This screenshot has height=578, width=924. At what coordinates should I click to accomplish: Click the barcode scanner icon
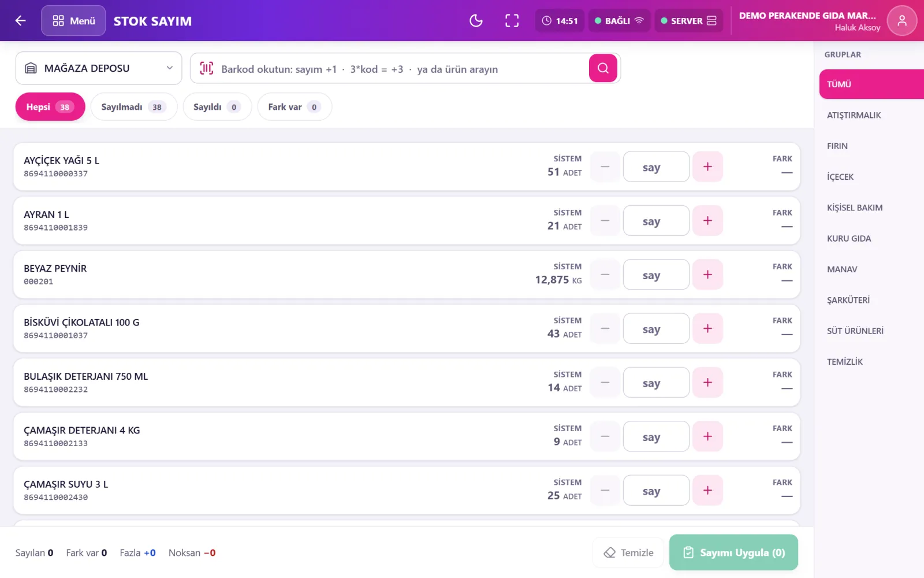pos(206,68)
